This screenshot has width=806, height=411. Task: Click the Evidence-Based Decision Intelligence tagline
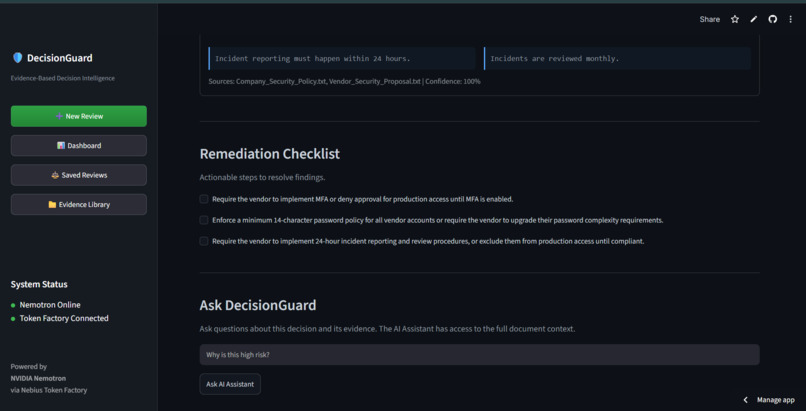coord(63,78)
